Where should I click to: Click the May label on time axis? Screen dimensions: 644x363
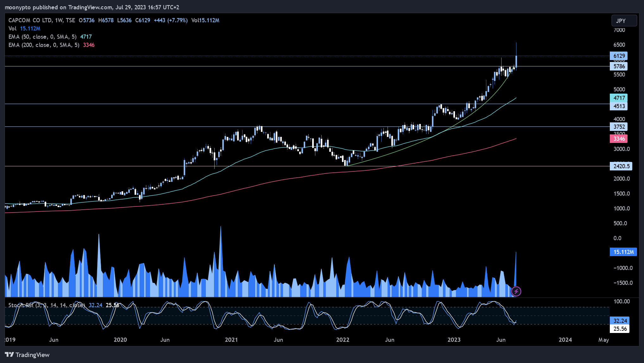click(603, 340)
